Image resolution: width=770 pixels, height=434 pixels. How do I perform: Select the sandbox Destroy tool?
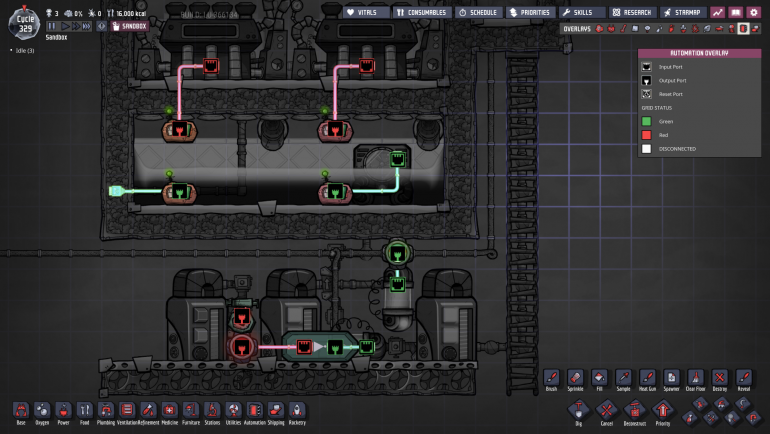click(x=719, y=378)
